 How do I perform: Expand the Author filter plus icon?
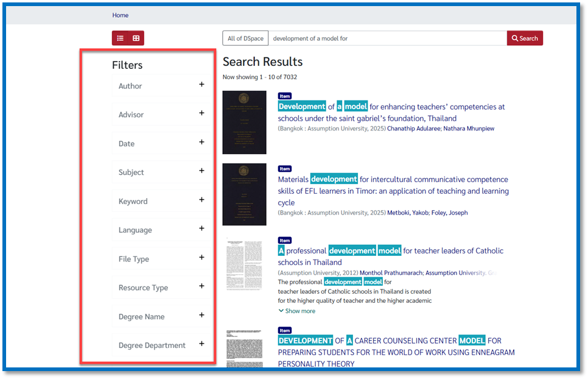pos(201,85)
